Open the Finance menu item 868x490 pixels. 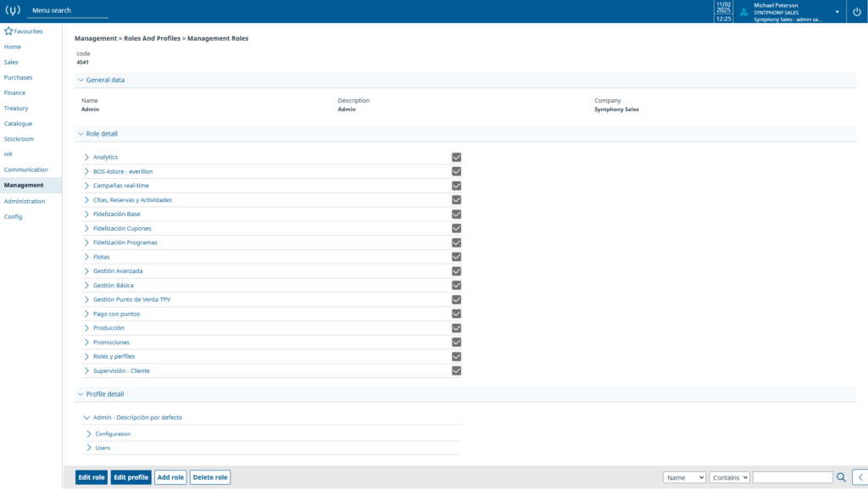(x=14, y=93)
